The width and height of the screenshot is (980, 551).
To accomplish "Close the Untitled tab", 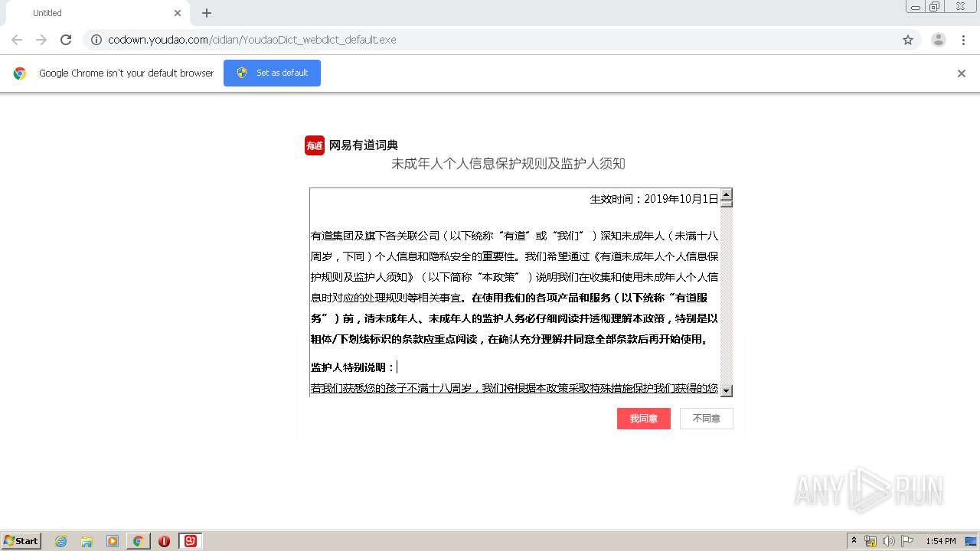I will 178,13.
